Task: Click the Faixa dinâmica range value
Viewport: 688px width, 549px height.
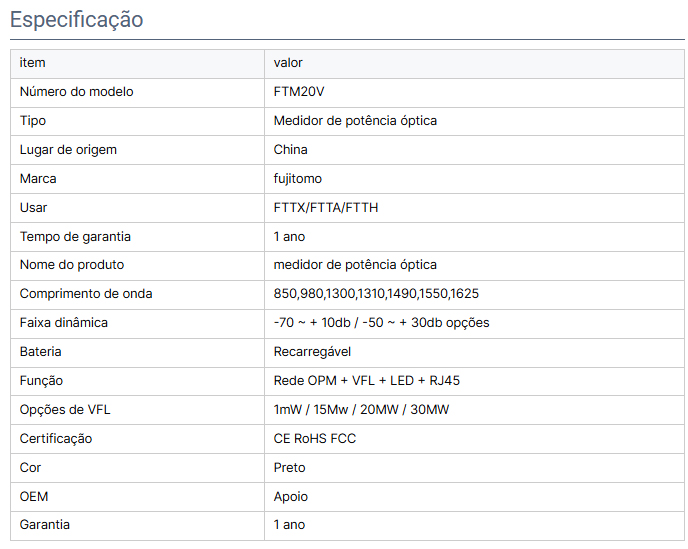Action: tap(381, 323)
